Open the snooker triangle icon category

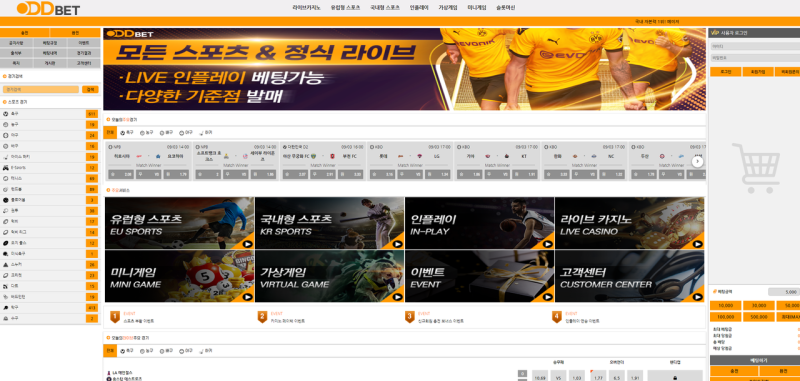click(6, 264)
